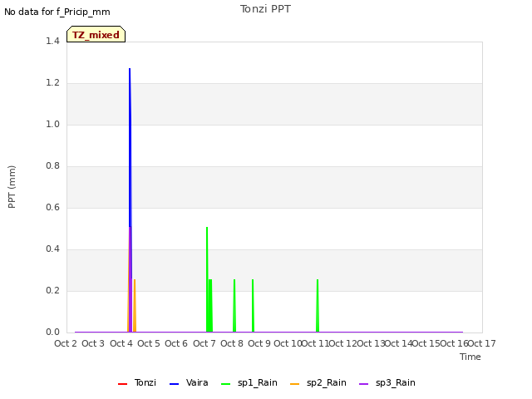The height and width of the screenshot is (399, 532).
Task: Click the Tonzi PPT chart title
Action: click(265, 9)
